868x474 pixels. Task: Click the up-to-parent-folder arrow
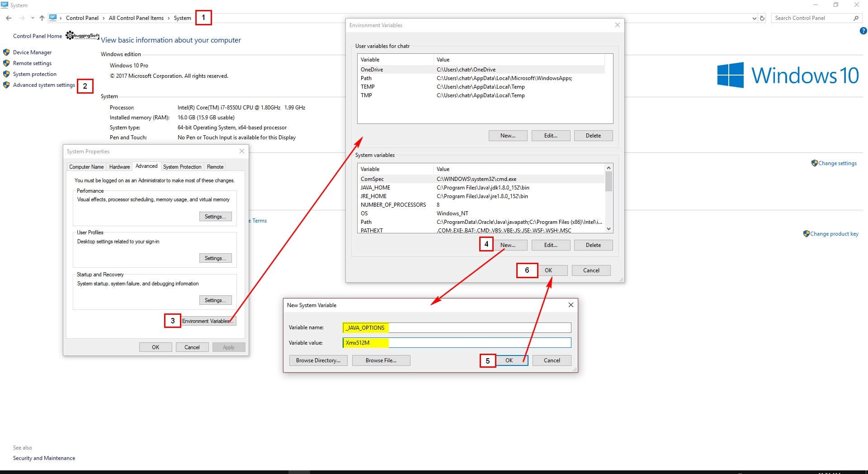tap(42, 18)
